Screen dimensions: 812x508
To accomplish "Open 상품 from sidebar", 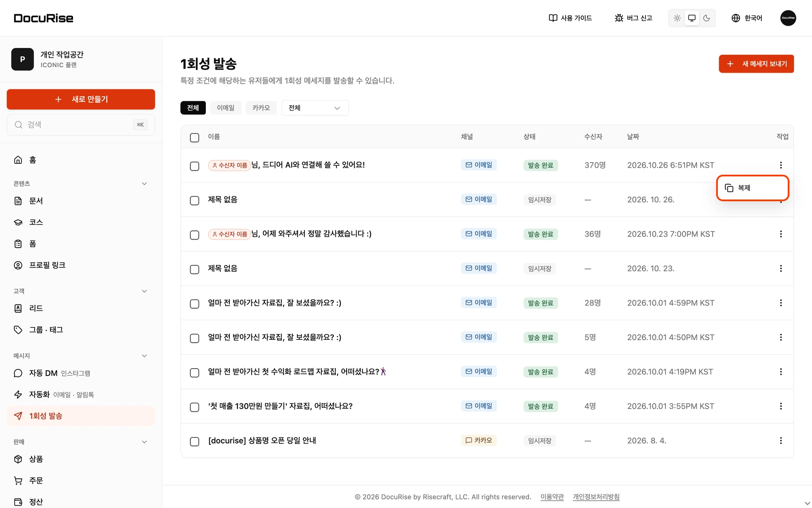I will pyautogui.click(x=81, y=459).
